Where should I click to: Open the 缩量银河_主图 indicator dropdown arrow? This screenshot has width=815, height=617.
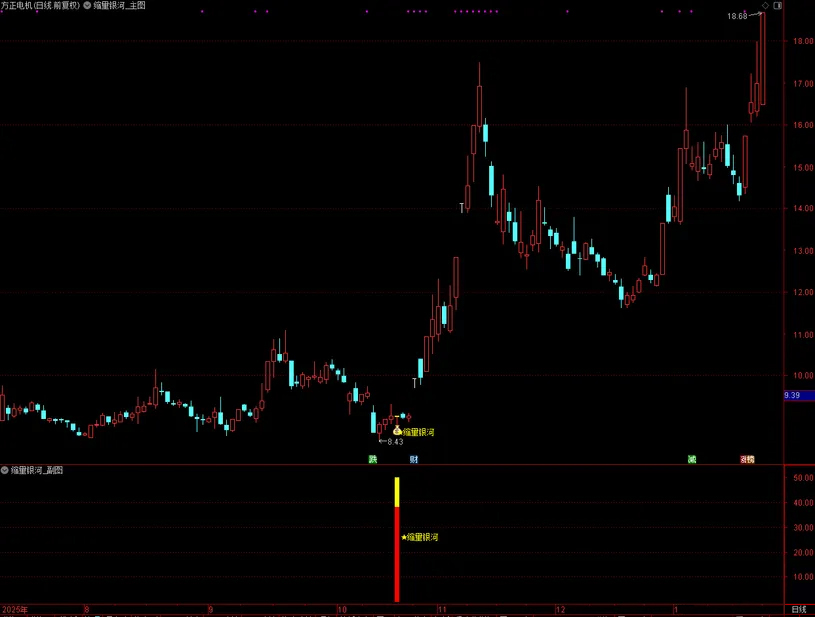click(x=87, y=5)
